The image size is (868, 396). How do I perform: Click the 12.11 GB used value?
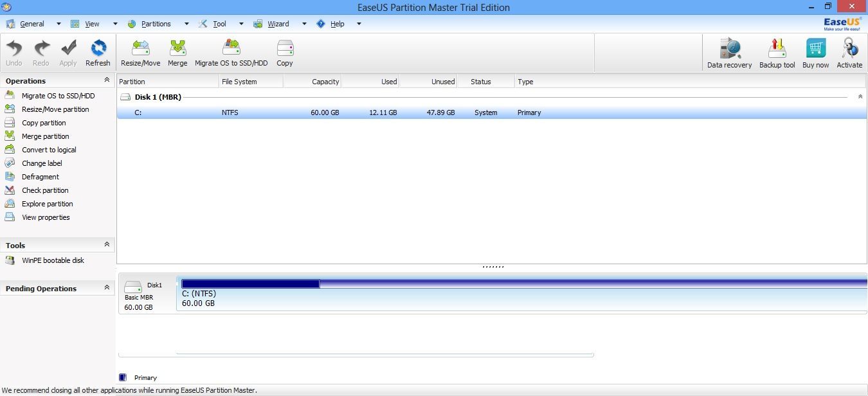tap(383, 113)
